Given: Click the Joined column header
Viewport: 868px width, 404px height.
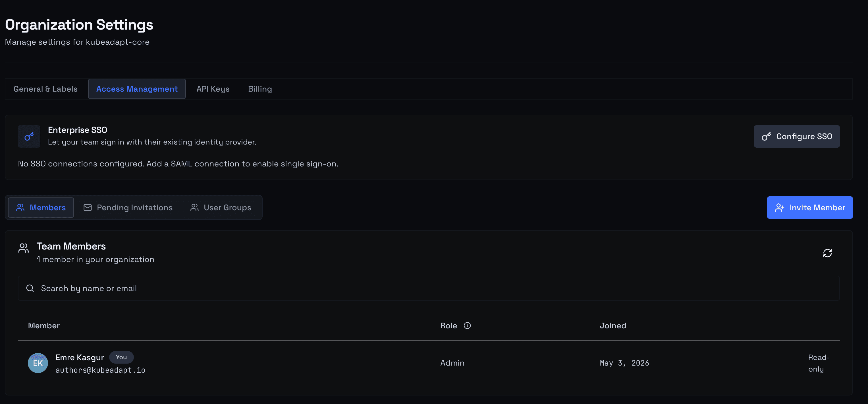Looking at the screenshot, I should [x=613, y=325].
